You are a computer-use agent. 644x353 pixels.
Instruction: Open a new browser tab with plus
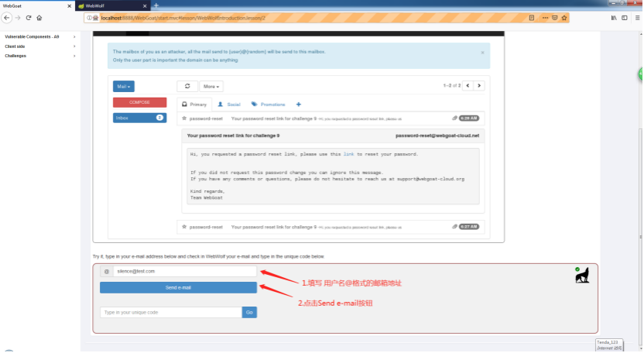(x=156, y=5)
